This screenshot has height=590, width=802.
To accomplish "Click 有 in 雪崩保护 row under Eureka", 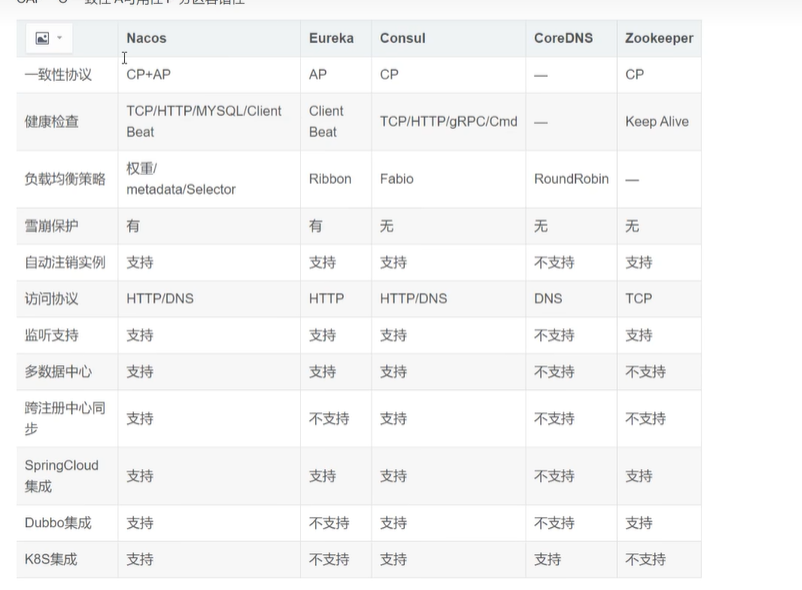I will pyautogui.click(x=316, y=226).
